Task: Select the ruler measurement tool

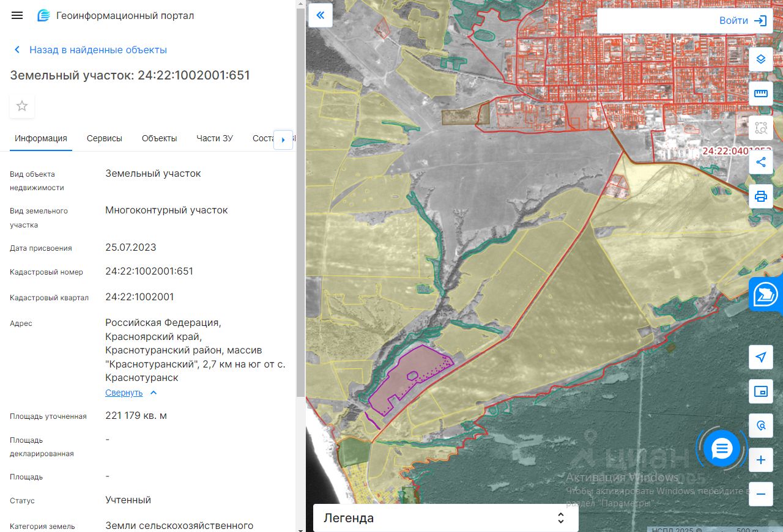Action: pos(761,94)
